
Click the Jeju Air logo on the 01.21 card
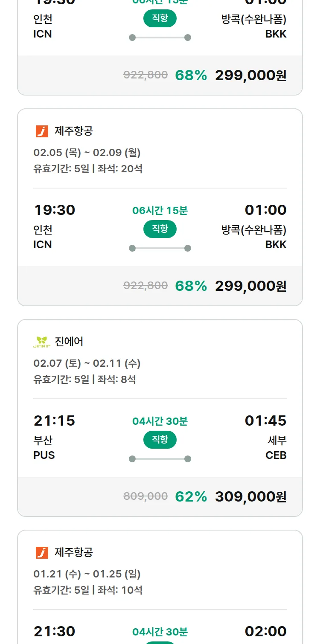[42, 553]
